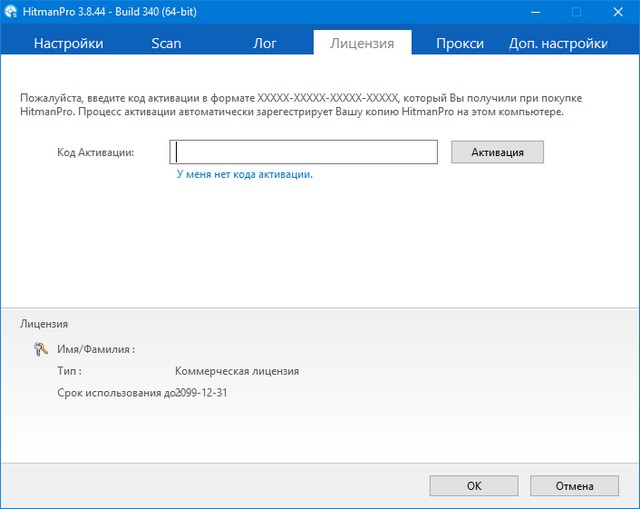
Task: Click the license keys icon
Action: (x=41, y=350)
